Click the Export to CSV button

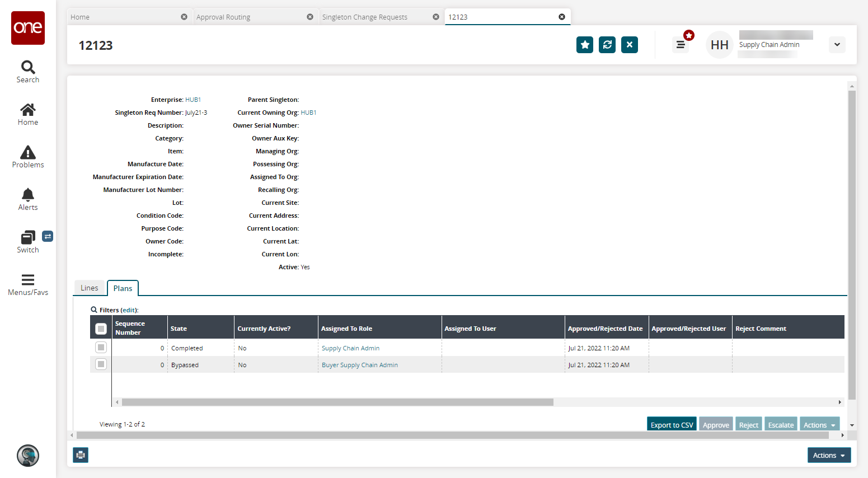pos(672,425)
